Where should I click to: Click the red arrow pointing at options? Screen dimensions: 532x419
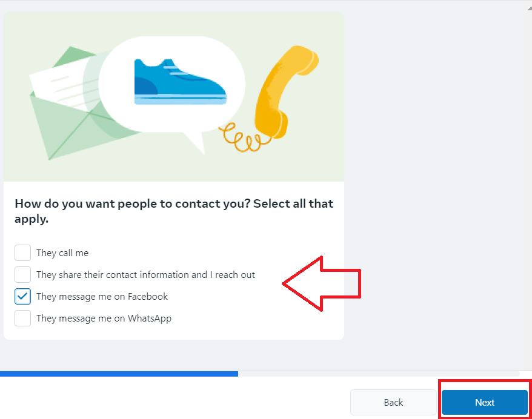(x=322, y=284)
